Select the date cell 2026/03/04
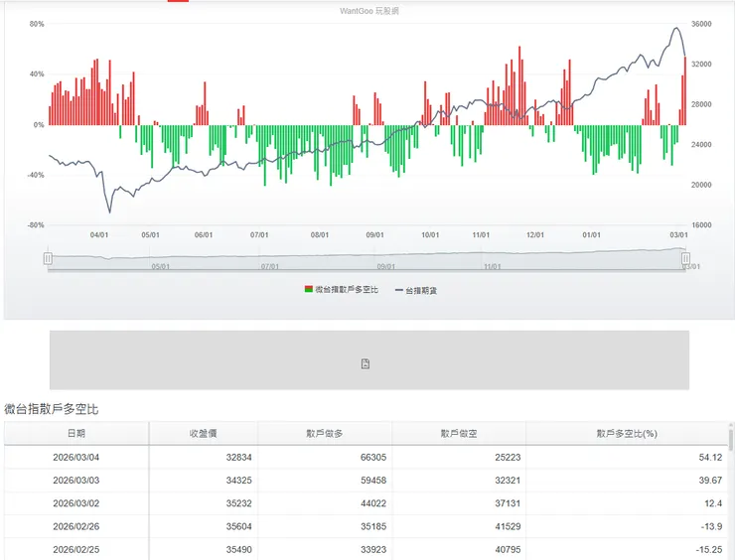Screen dimensions: 735x560 pyautogui.click(x=75, y=458)
